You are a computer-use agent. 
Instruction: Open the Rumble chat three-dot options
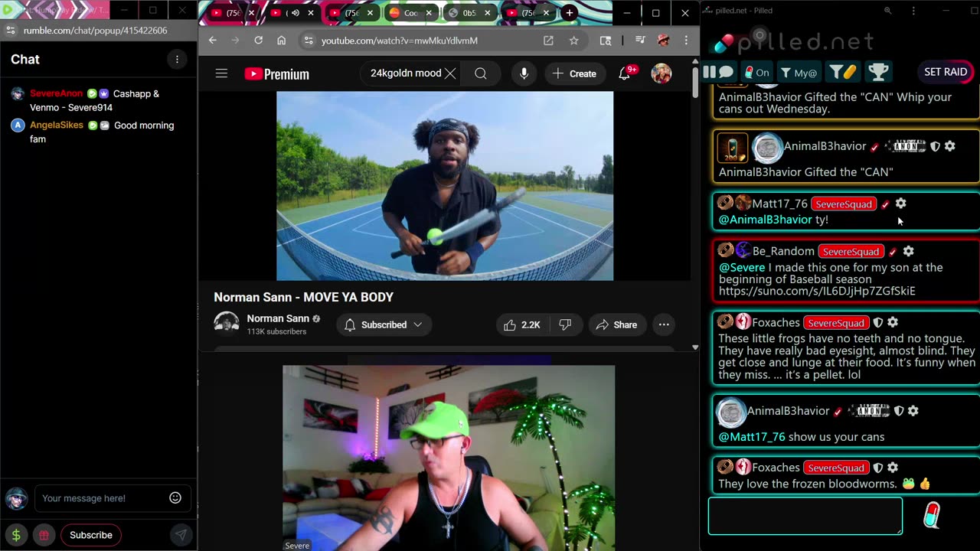point(177,59)
